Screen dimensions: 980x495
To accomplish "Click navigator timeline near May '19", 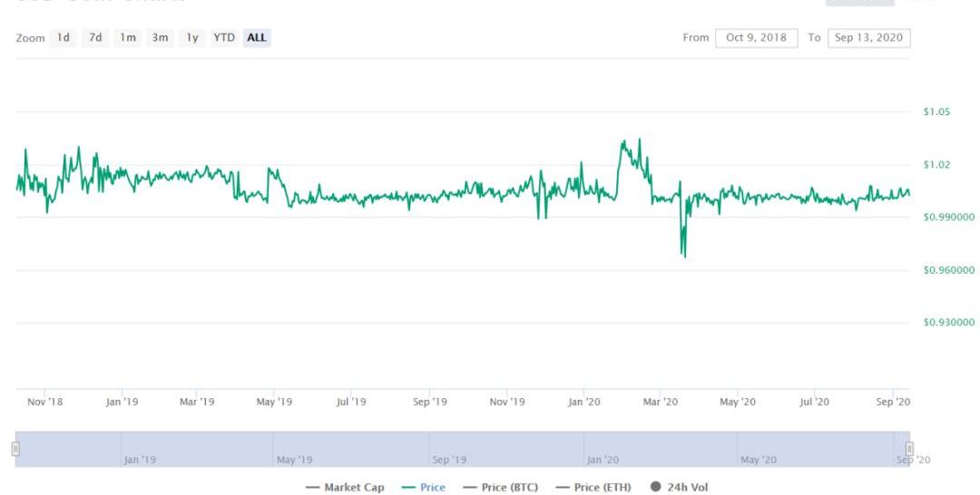I will [x=293, y=451].
